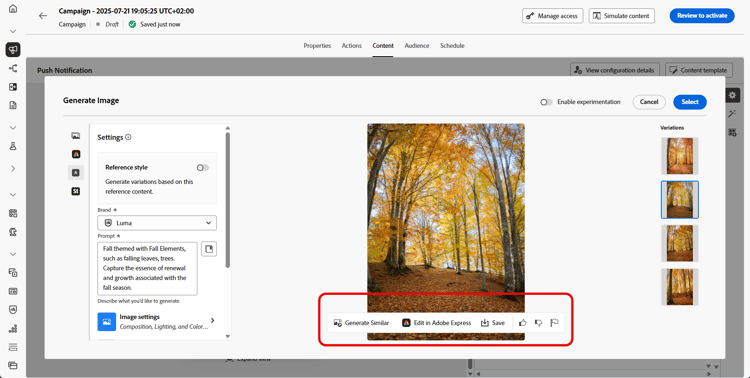Click the copy prompt icon

click(x=209, y=249)
